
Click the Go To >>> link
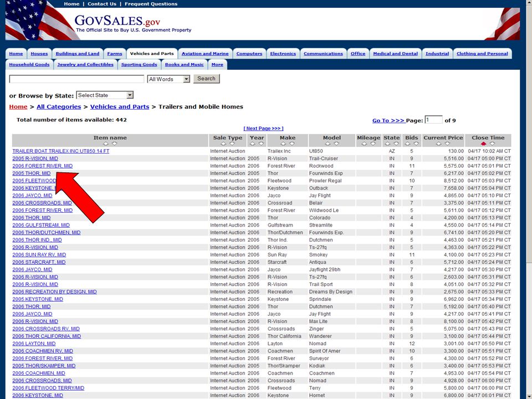click(388, 120)
